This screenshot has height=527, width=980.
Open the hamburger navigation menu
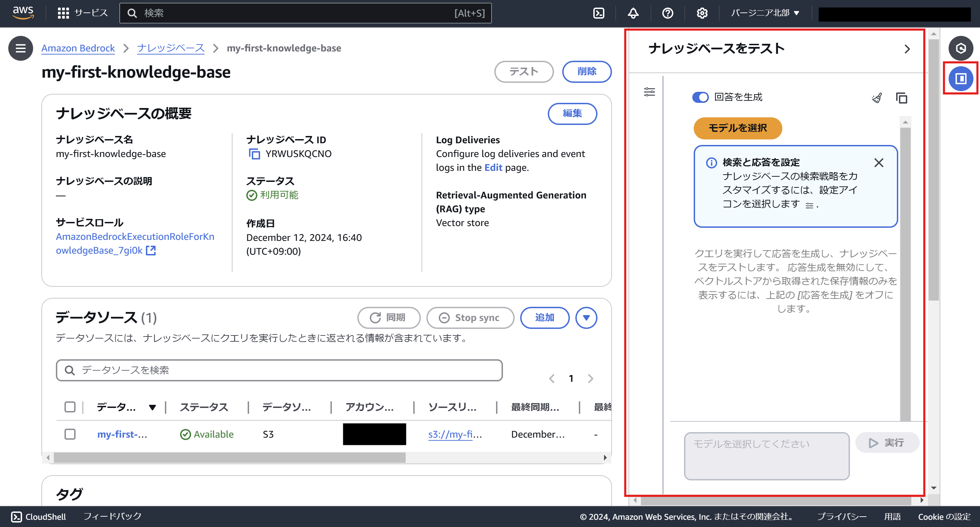21,48
